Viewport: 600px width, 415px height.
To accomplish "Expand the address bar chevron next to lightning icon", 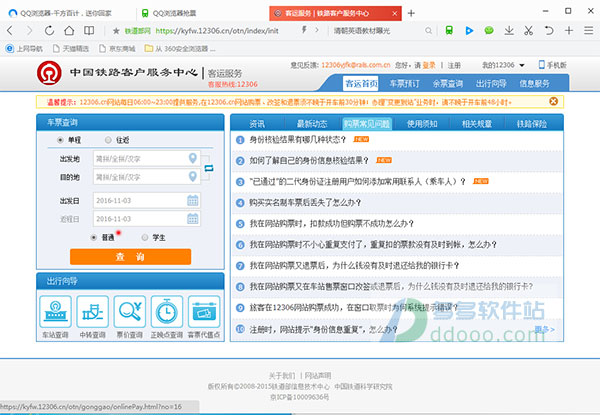I will pos(317,30).
